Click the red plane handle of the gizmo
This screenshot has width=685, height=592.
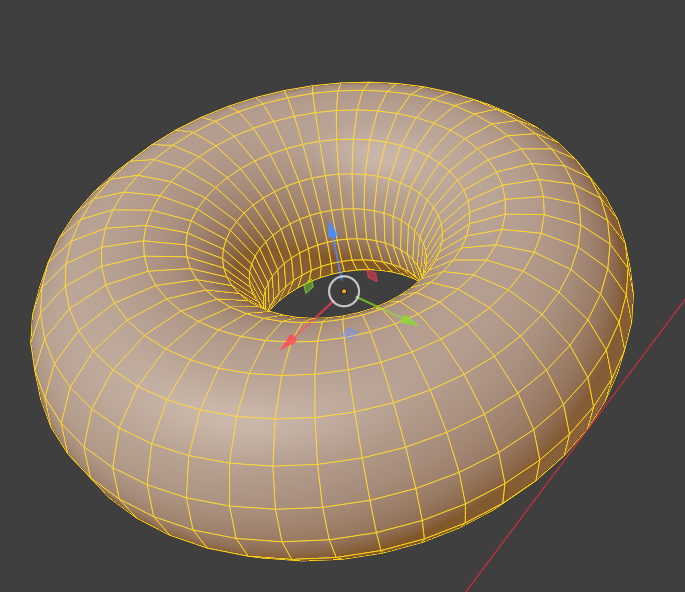[x=372, y=276]
